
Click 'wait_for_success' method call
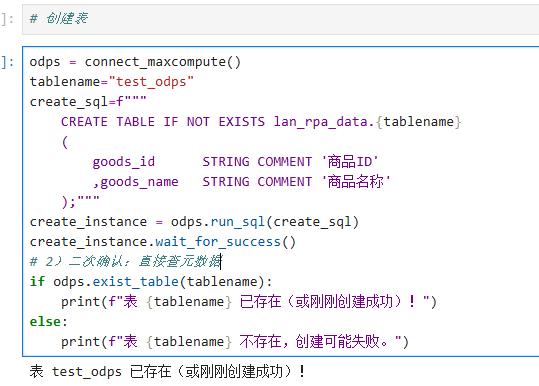click(x=218, y=242)
